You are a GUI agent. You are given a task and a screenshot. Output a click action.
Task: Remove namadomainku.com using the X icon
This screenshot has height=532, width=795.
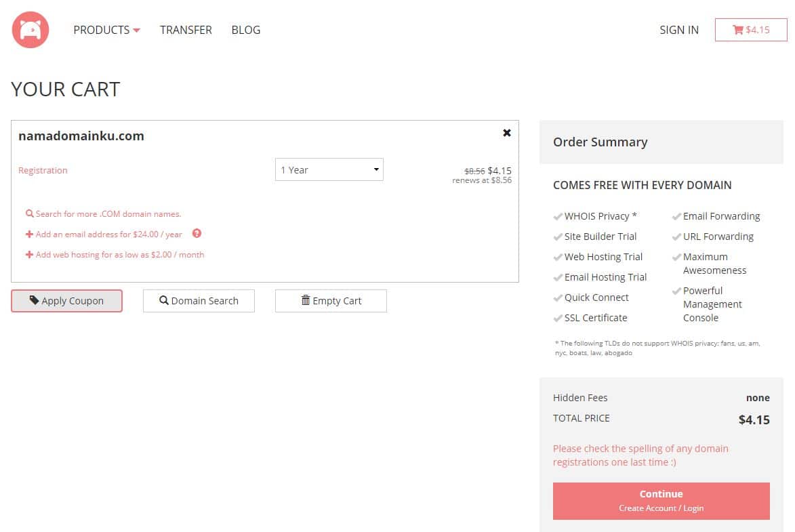tap(506, 133)
